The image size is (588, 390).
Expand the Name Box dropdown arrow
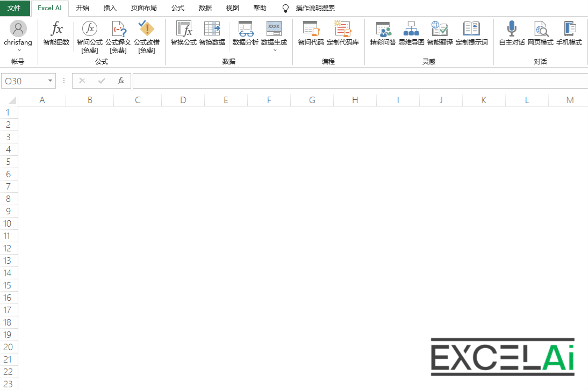[50, 81]
